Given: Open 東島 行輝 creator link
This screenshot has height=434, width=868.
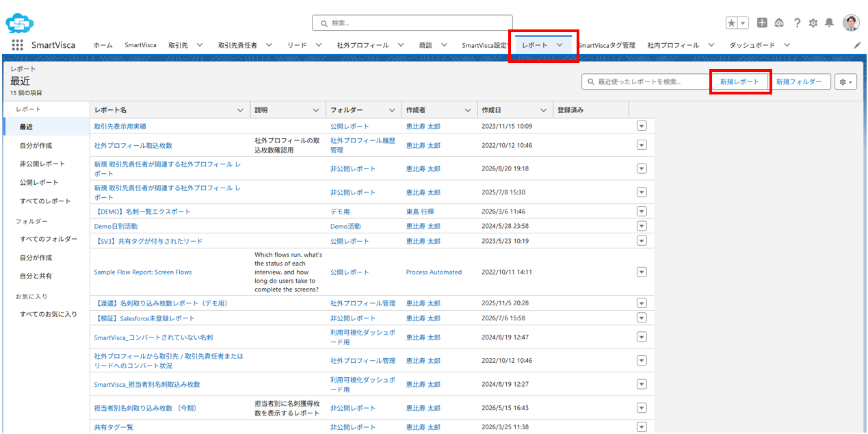Looking at the screenshot, I should pos(420,212).
